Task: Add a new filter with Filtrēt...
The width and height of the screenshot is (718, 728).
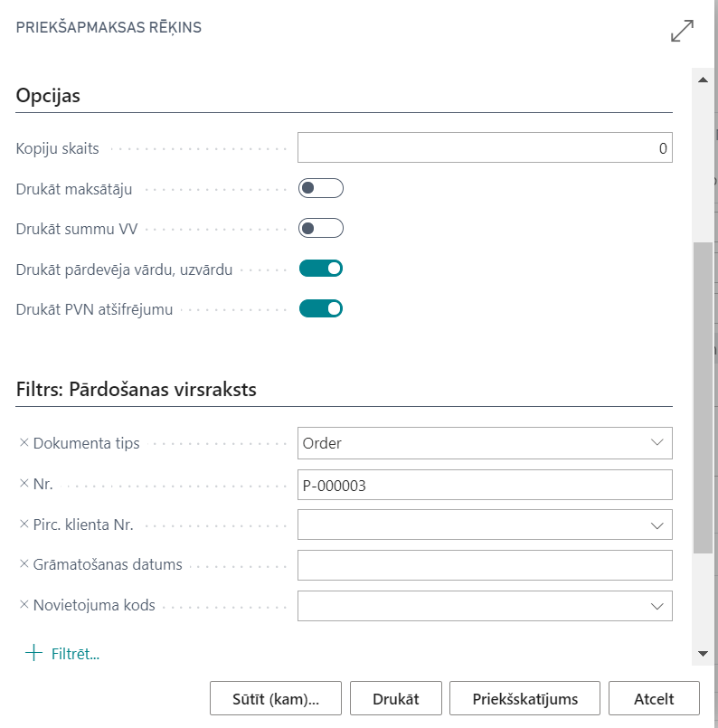Action: point(62,654)
